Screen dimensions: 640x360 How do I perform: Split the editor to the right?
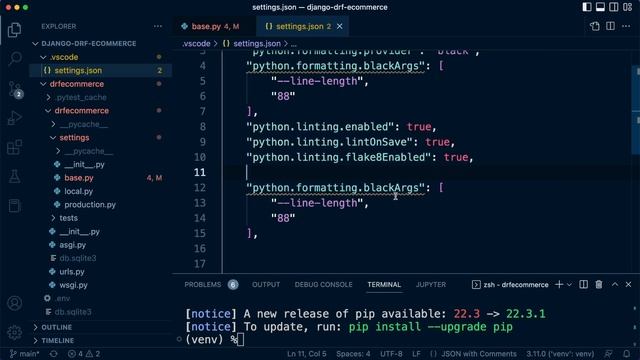(x=610, y=26)
